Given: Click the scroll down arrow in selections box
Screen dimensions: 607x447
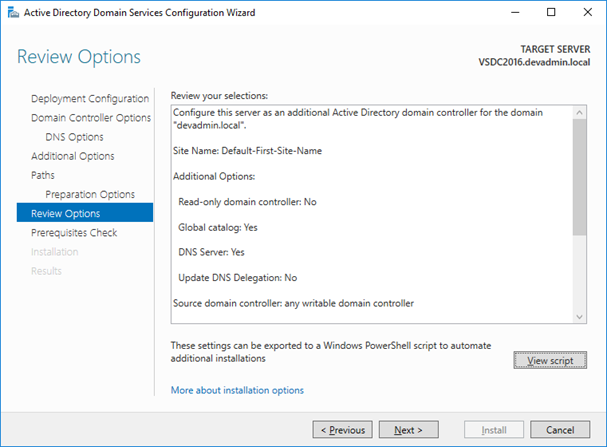Looking at the screenshot, I should click(x=580, y=317).
